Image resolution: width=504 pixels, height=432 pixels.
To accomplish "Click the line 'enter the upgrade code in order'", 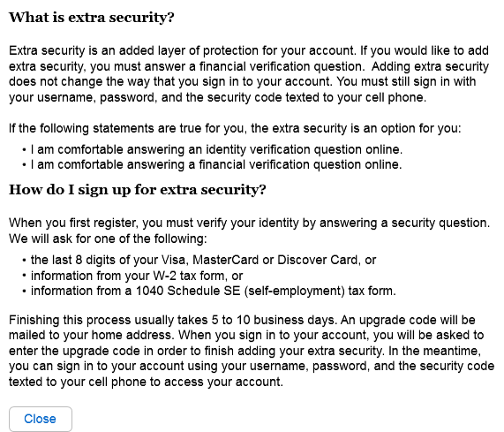I will (x=245, y=351).
